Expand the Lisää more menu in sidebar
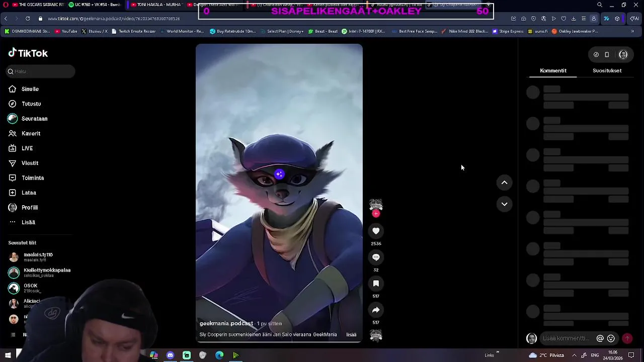This screenshot has height=362, width=644. (x=22, y=222)
